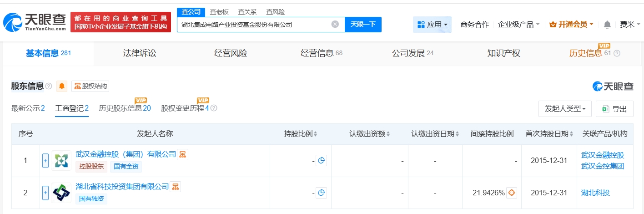Click the orange alert bell beside 股东信息
644x214 pixels.
(x=62, y=86)
